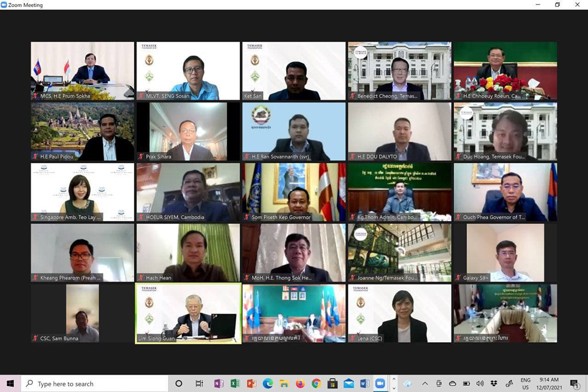Open Microsoft Edge browser
The width and height of the screenshot is (588, 392).
coord(268,384)
